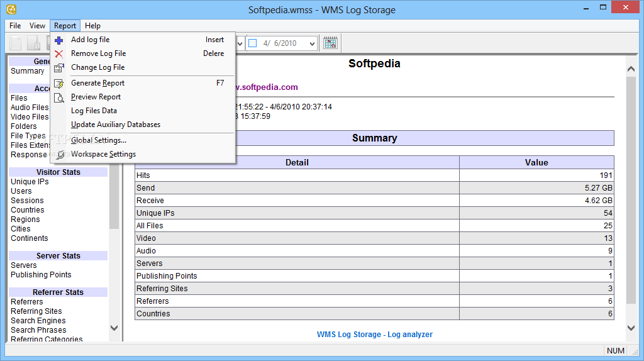This screenshot has height=361, width=644.
Task: Open Workspace Settings menu entry
Action: [x=143, y=154]
